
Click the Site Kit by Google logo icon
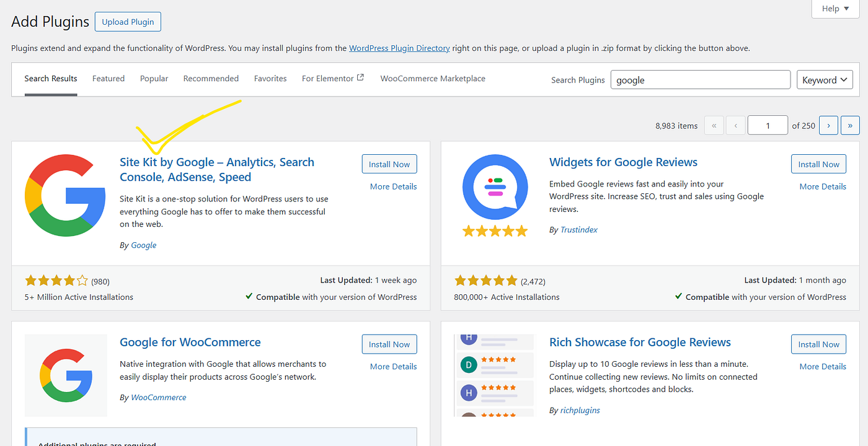[65, 195]
